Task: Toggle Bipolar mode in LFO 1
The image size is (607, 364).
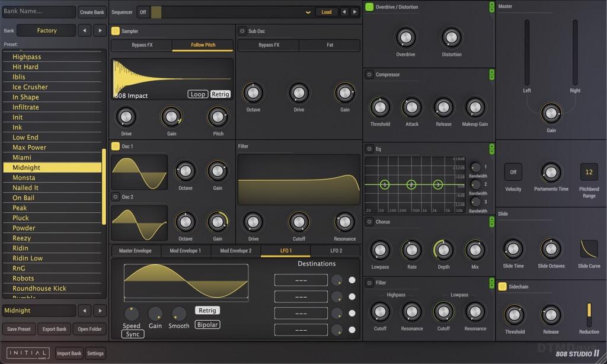Action: click(x=207, y=324)
